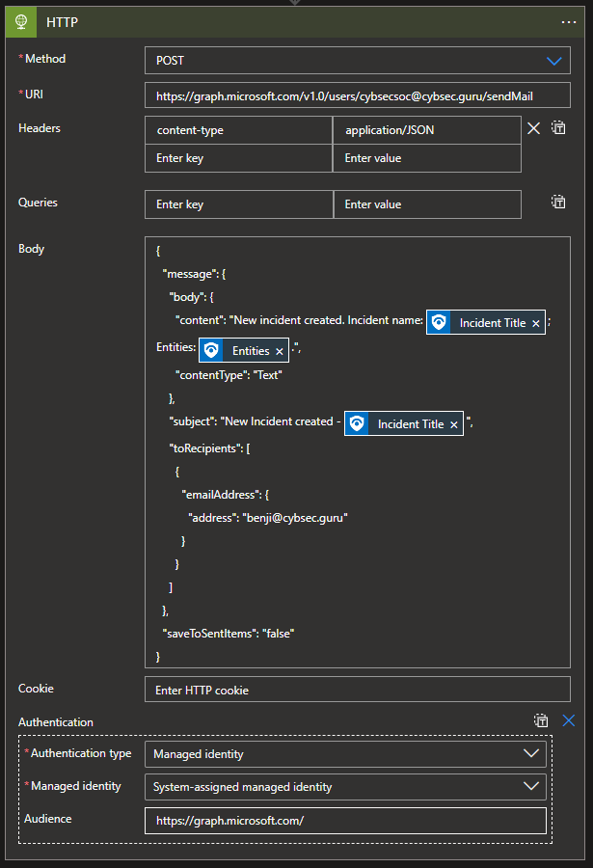Remove the Entities token

280,351
